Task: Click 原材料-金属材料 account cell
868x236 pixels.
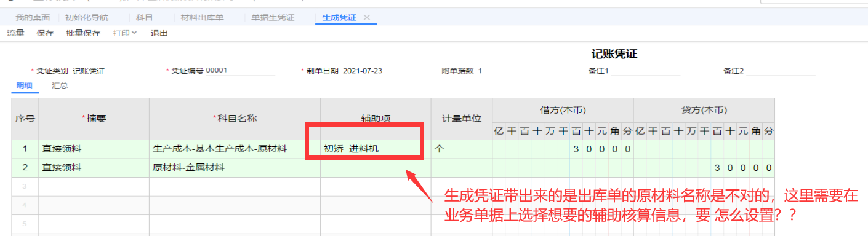Action: 235,168
